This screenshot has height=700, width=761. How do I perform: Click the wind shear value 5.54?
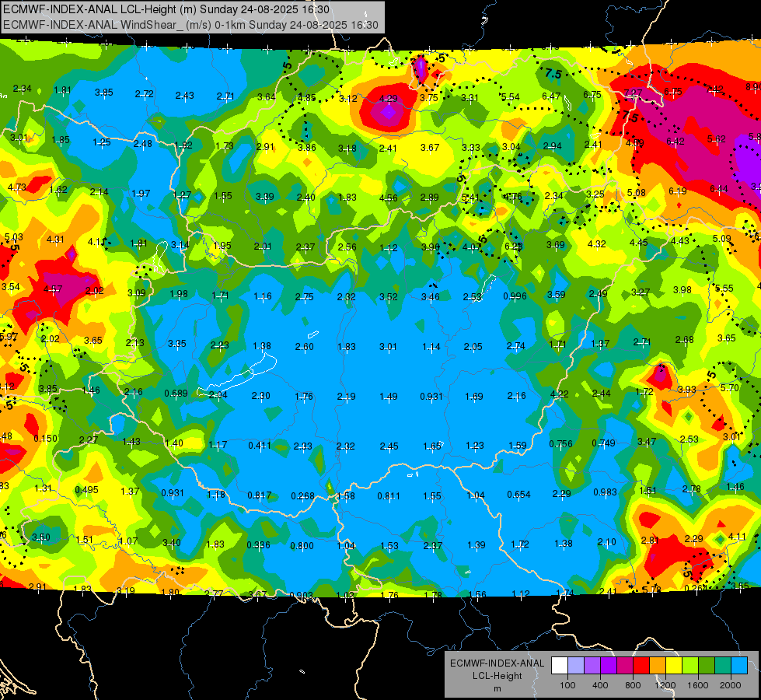(511, 96)
